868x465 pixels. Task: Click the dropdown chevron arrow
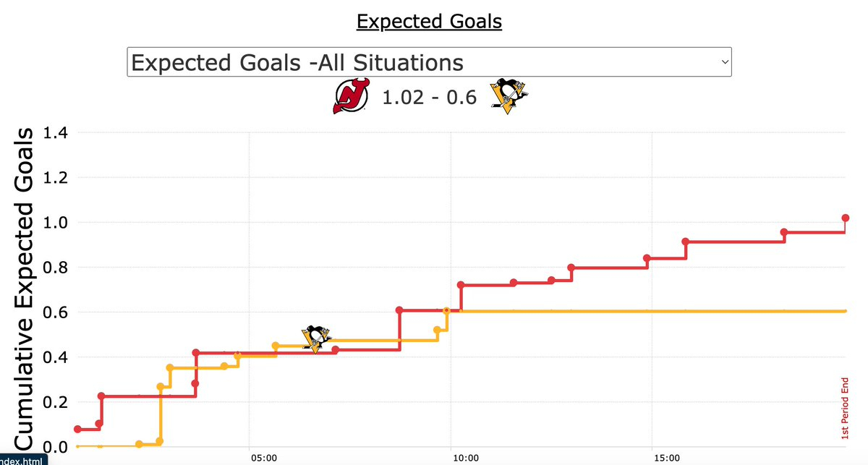724,63
